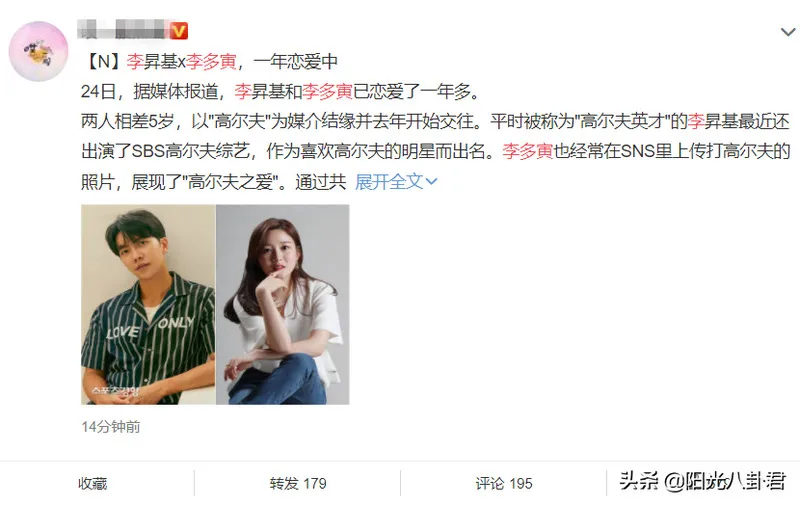Click the 李昇基 link in the title
800x505 pixels.
152,62
